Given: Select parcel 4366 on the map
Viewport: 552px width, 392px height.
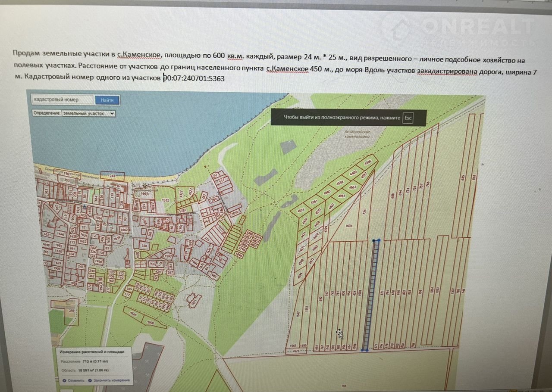Looking at the screenshot, I should point(367,163).
